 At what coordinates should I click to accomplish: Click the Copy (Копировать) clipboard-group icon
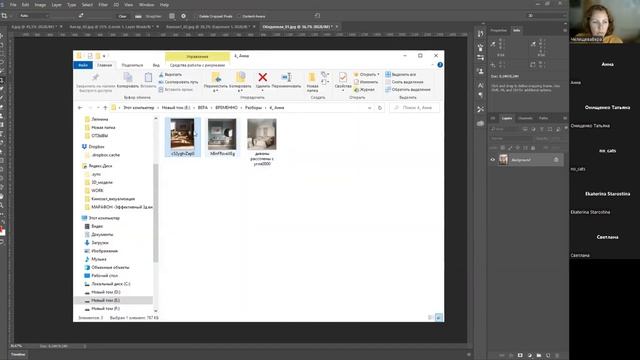click(128, 77)
